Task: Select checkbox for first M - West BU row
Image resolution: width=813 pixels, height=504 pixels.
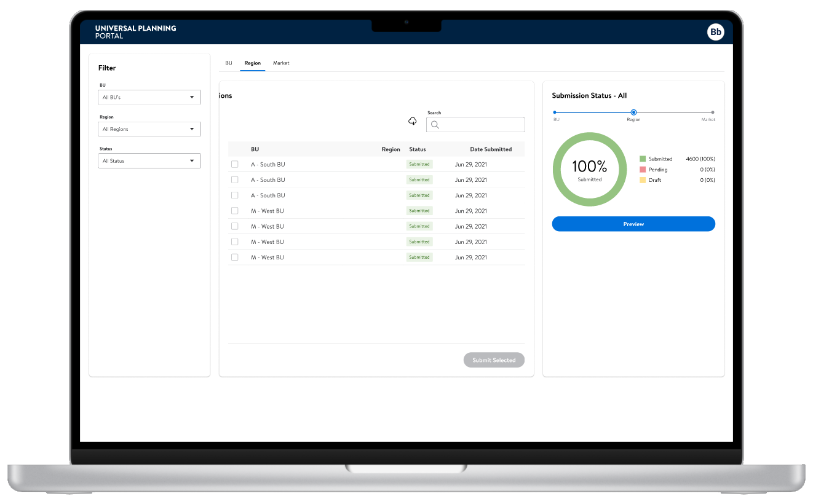Action: (x=234, y=211)
